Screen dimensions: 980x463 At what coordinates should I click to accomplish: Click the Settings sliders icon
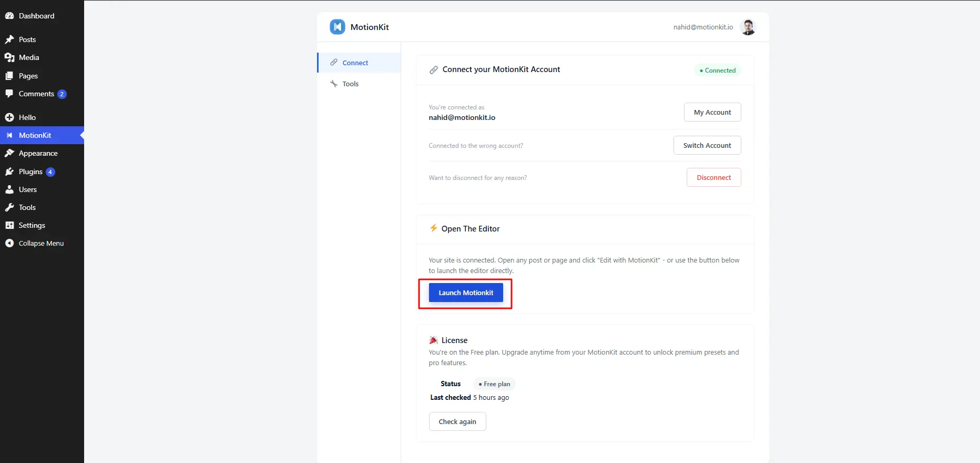(x=9, y=225)
